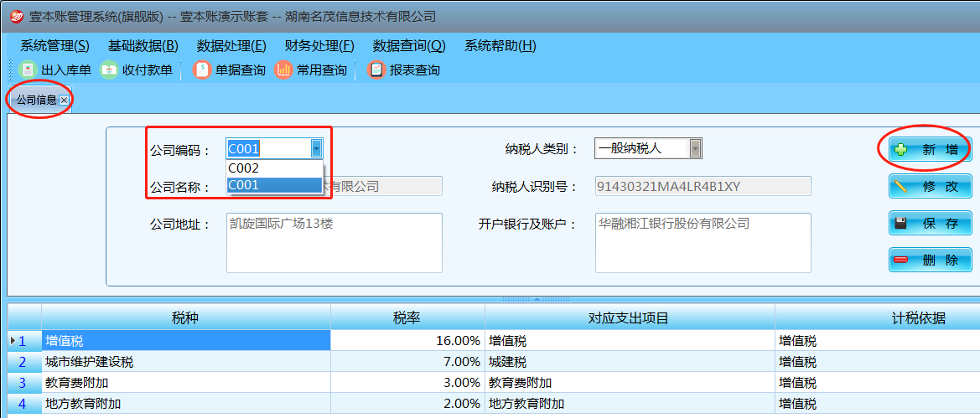
Task: Open the 单据查询 toolbar icon
Action: 202,70
